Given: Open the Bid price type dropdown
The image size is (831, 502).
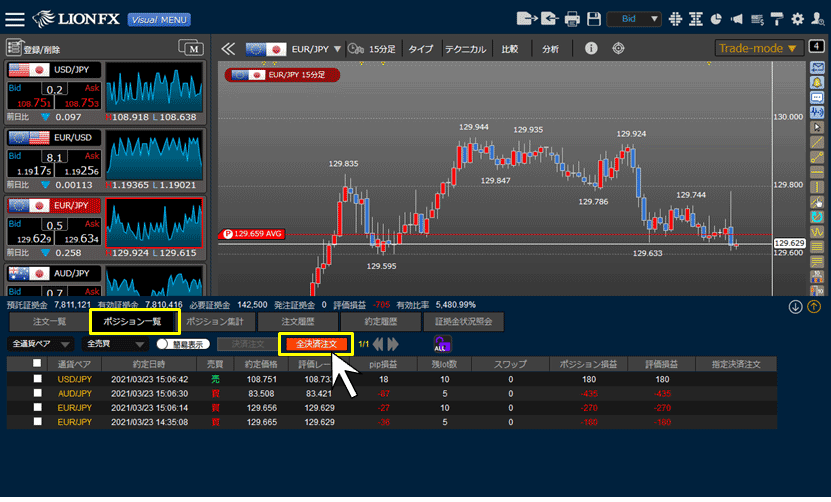Looking at the screenshot, I should click(634, 19).
